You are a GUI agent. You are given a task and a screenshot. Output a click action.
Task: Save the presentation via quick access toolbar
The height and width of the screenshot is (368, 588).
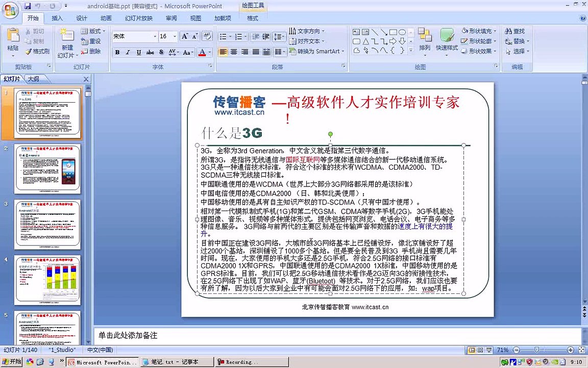tap(28, 6)
